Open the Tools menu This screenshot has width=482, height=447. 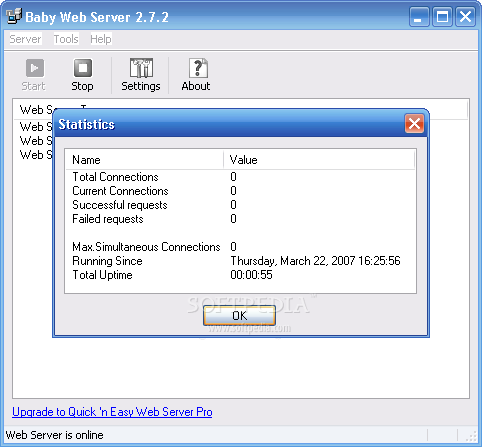(66, 39)
